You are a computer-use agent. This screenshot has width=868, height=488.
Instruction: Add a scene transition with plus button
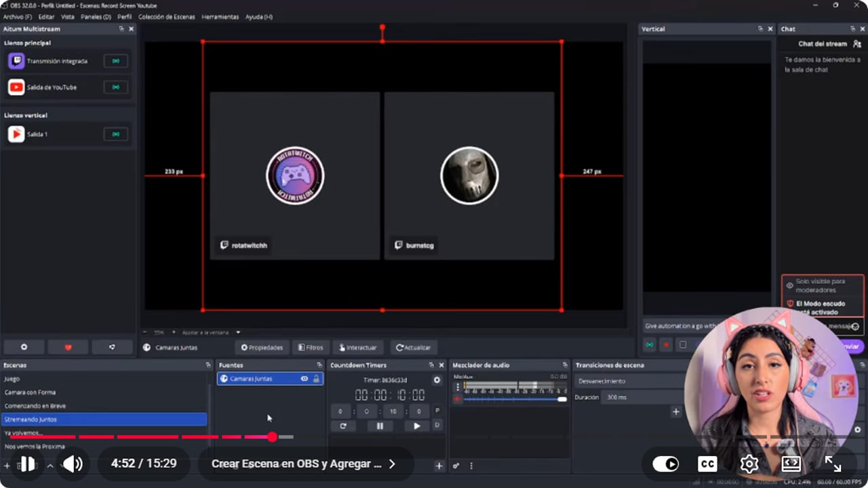click(x=675, y=411)
